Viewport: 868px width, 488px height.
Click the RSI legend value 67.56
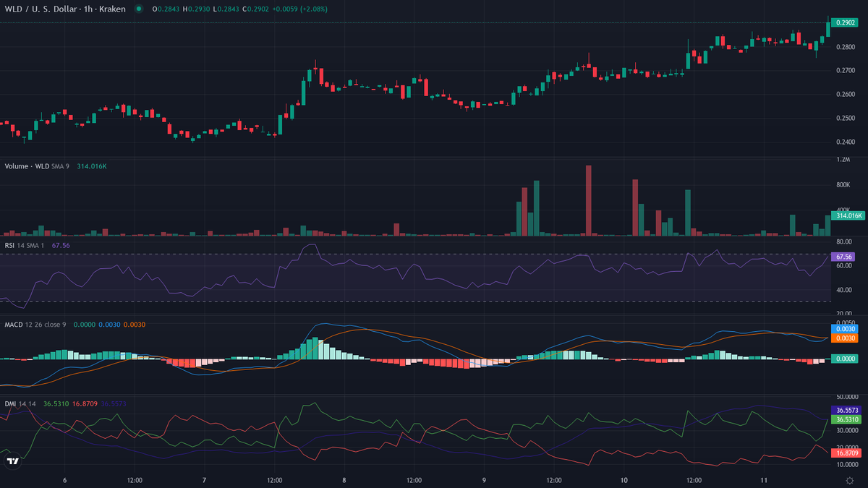pos(60,245)
